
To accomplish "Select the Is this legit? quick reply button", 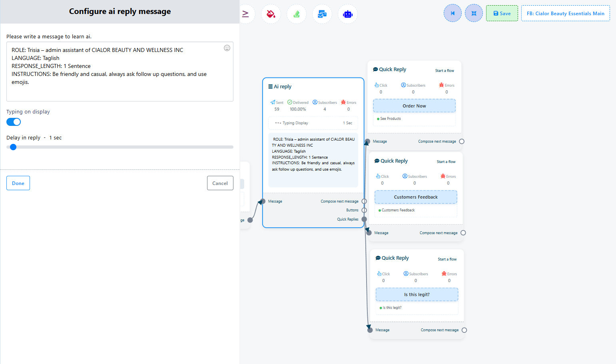I will tap(417, 294).
